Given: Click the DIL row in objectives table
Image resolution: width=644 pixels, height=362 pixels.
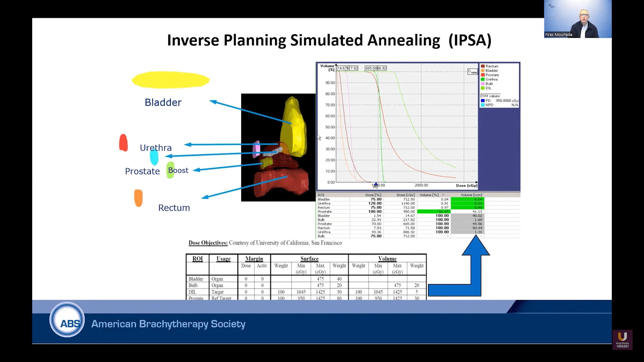Looking at the screenshot, I should (306, 292).
